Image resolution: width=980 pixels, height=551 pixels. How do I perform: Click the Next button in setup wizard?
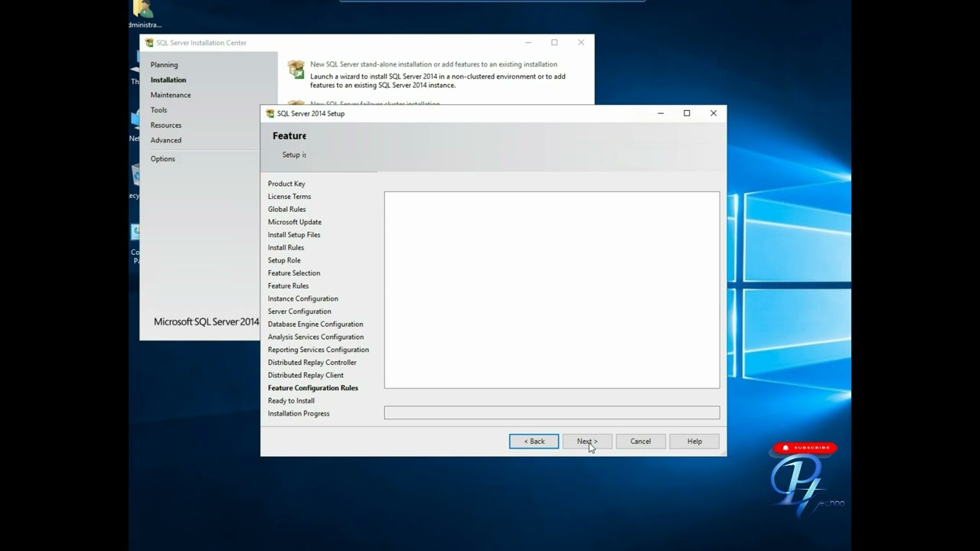pyautogui.click(x=587, y=442)
